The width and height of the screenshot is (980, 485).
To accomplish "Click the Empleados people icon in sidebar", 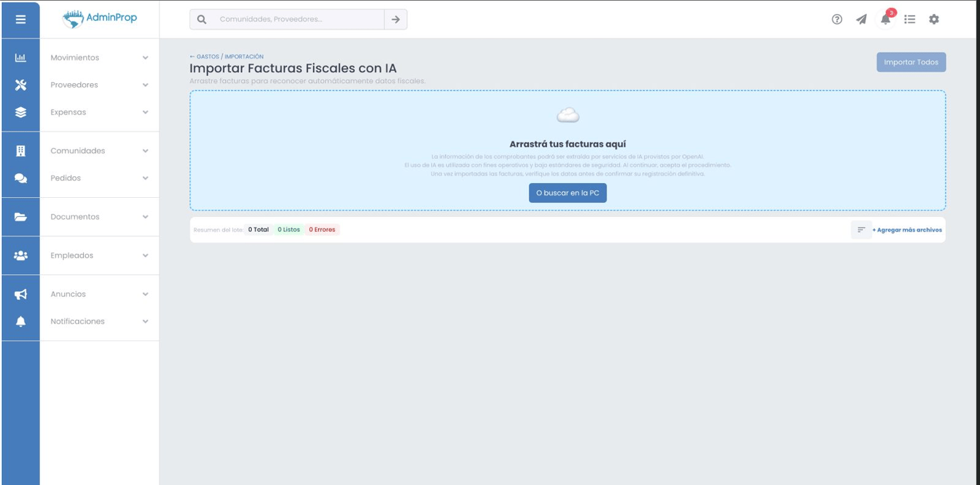I will (x=20, y=255).
